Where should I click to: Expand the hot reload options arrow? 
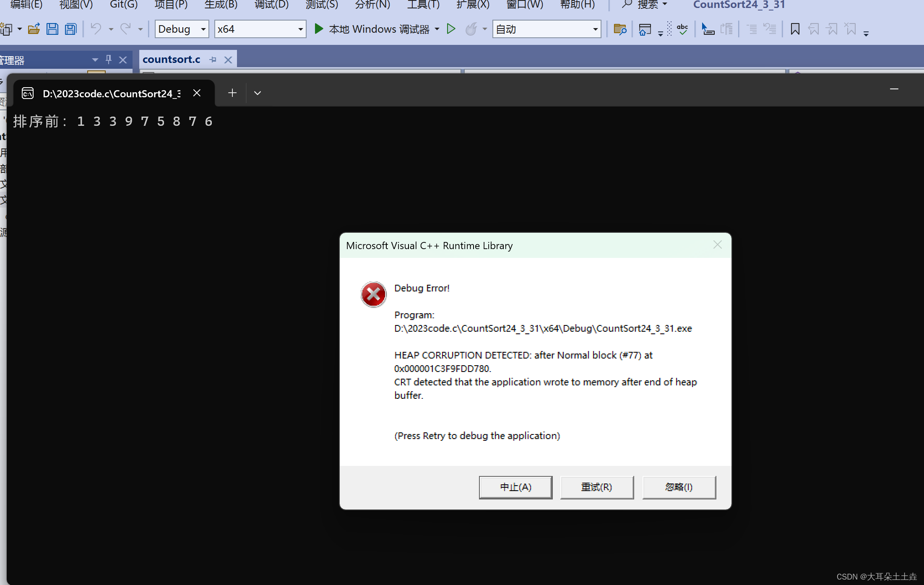click(x=485, y=29)
